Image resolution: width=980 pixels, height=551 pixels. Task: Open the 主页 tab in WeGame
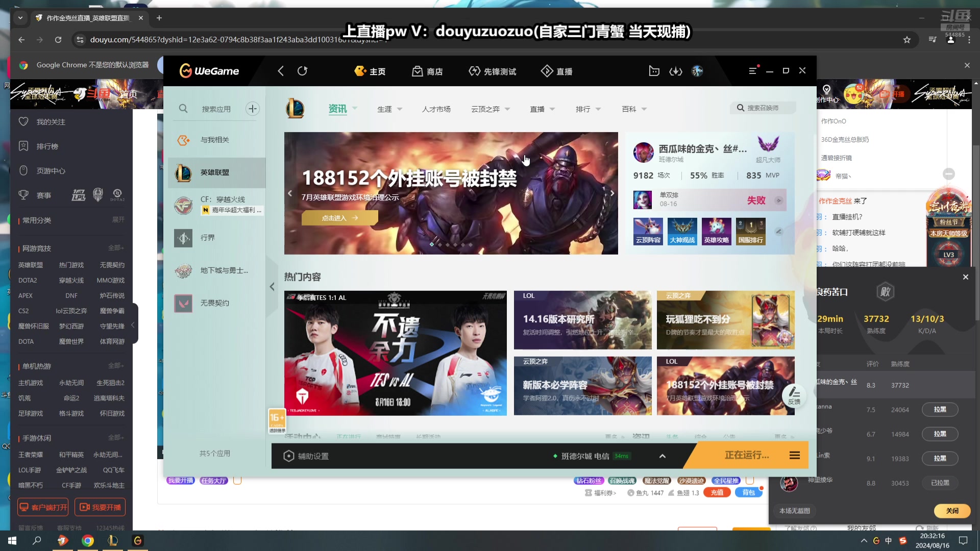tap(370, 71)
